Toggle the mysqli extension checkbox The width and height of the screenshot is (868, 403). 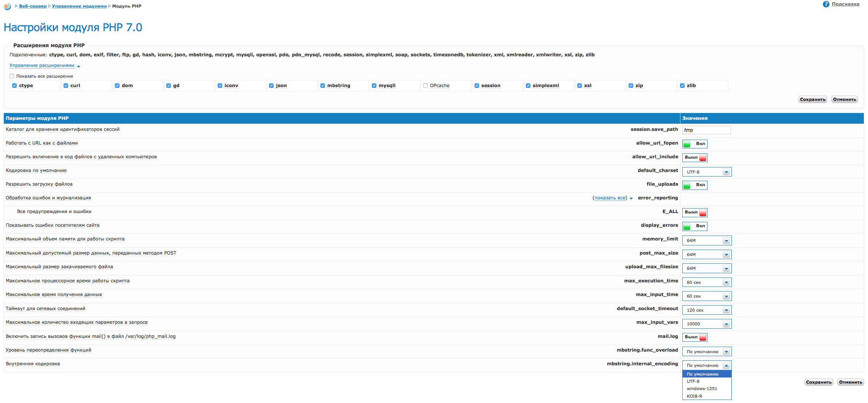point(374,86)
